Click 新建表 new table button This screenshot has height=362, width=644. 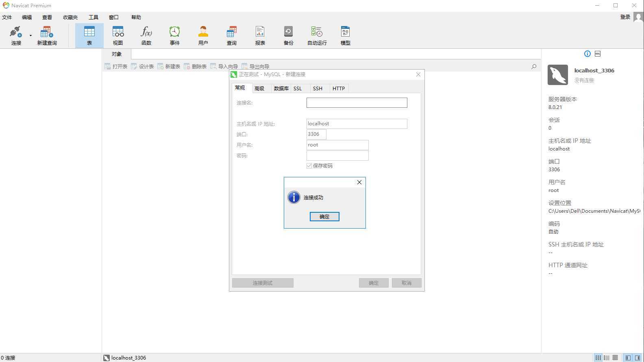coord(169,66)
